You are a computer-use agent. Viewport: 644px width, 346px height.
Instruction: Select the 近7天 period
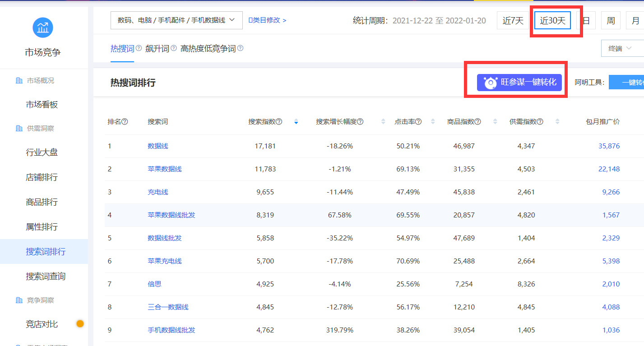(513, 20)
